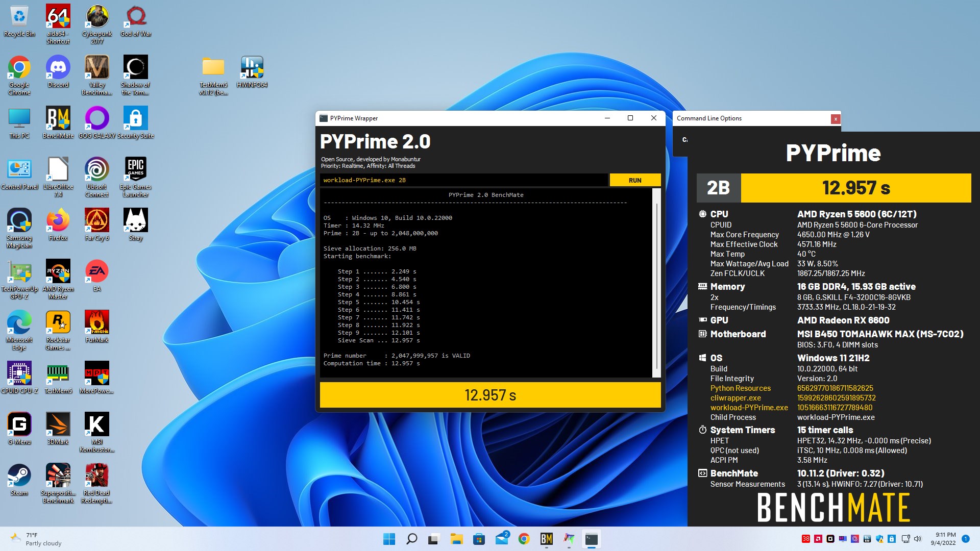Click the AMD Radeon RX 6600 GPU text
This screenshot has height=551, width=980.
843,320
